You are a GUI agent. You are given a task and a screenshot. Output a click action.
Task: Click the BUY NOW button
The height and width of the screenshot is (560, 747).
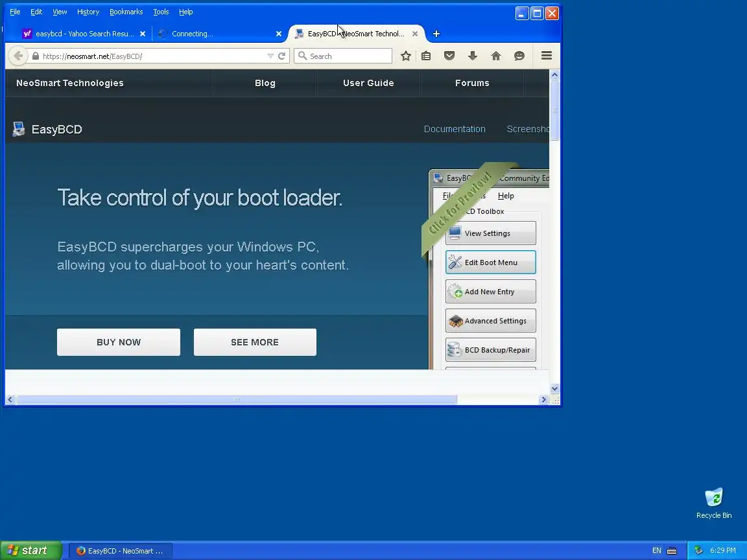(119, 342)
